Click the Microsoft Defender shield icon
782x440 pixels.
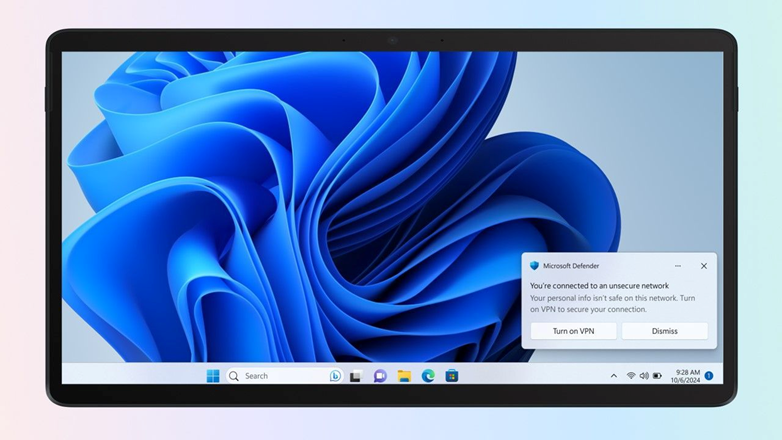pyautogui.click(x=534, y=266)
